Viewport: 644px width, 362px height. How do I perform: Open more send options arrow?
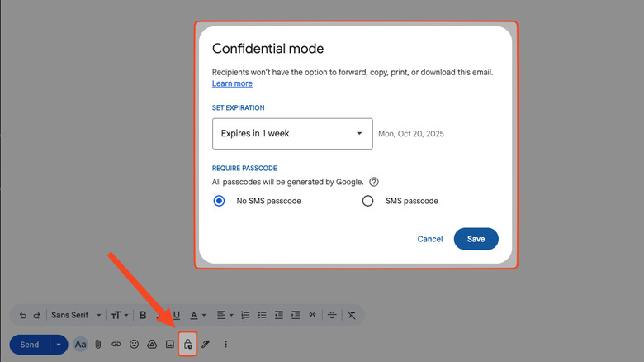tap(59, 344)
